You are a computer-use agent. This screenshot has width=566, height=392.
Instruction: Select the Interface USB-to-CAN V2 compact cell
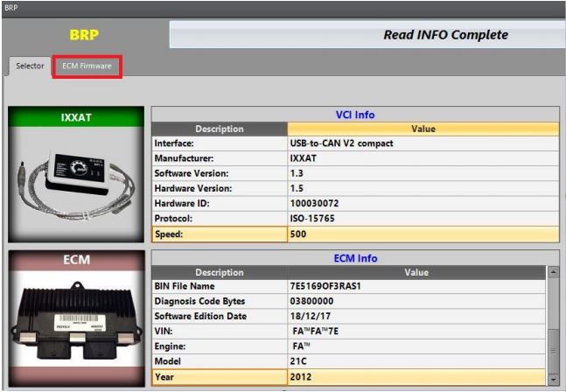(422, 143)
